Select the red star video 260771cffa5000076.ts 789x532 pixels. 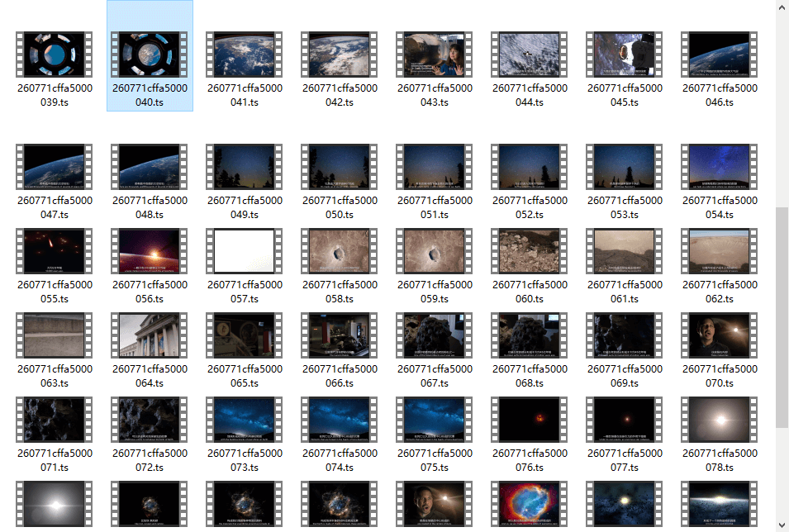coord(530,420)
